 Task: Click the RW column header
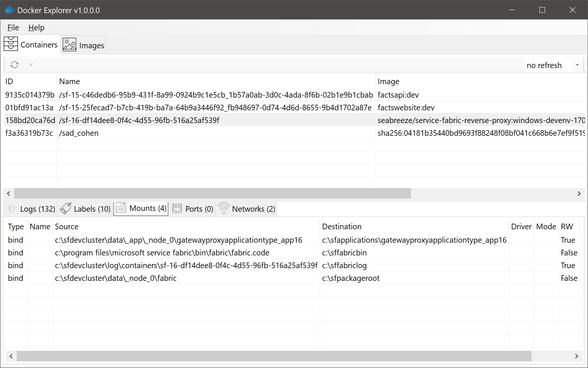pos(569,227)
